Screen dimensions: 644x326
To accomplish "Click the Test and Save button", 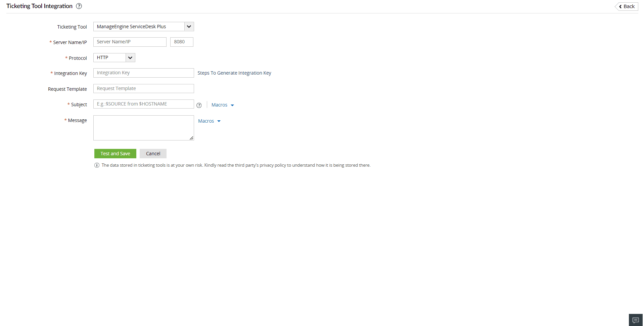I will 115,153.
